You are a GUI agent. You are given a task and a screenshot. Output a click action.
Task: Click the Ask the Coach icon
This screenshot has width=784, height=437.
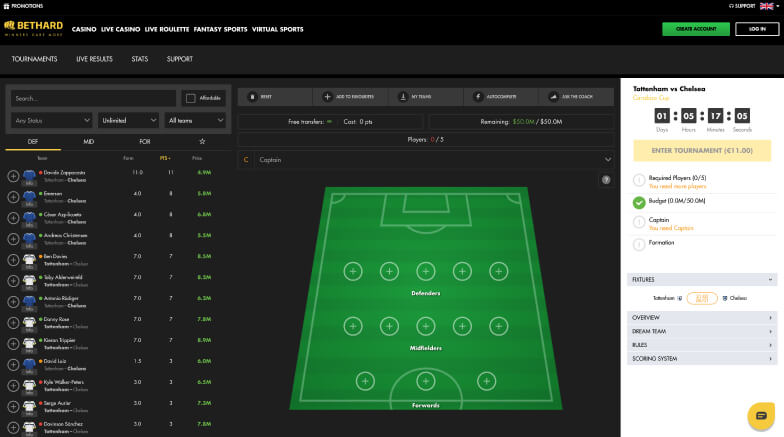pos(553,96)
